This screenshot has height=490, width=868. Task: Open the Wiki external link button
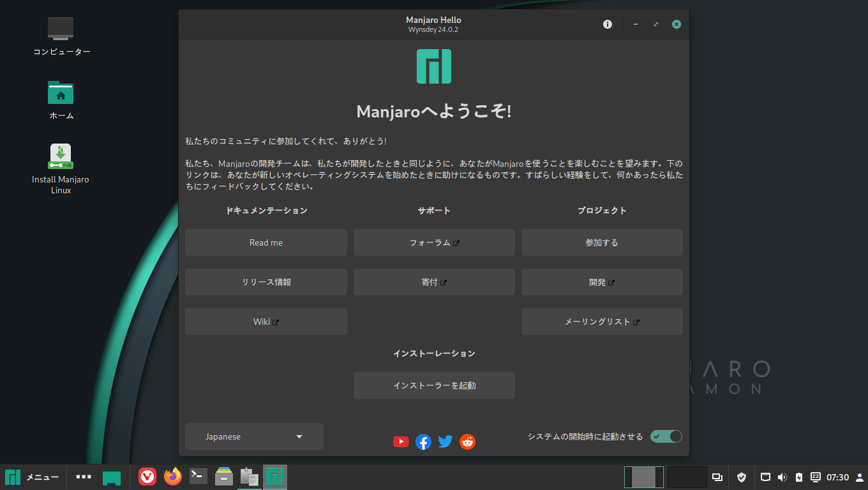tap(266, 322)
